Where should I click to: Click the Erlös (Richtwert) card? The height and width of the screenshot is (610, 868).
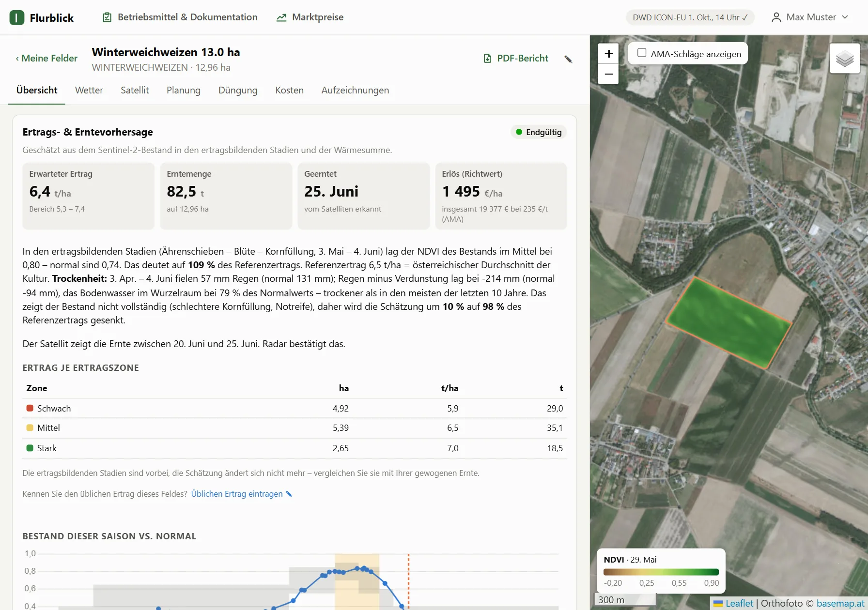click(x=501, y=196)
